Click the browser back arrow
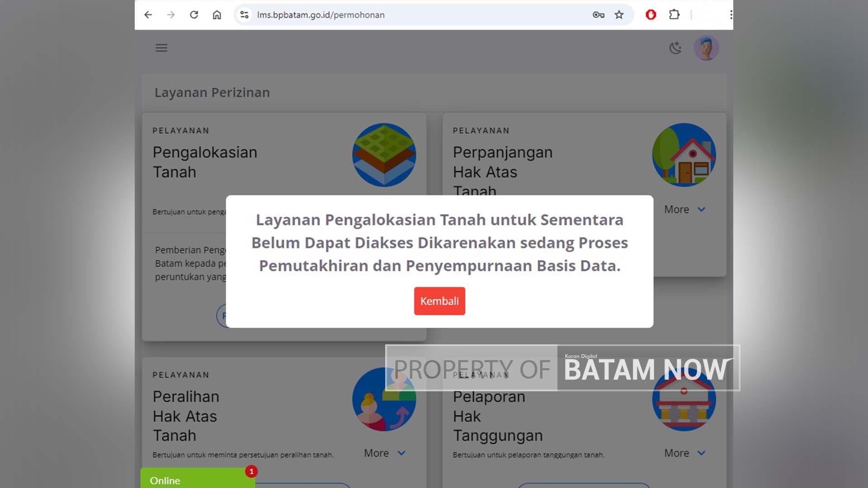Screen dimensions: 868x488 [148, 15]
